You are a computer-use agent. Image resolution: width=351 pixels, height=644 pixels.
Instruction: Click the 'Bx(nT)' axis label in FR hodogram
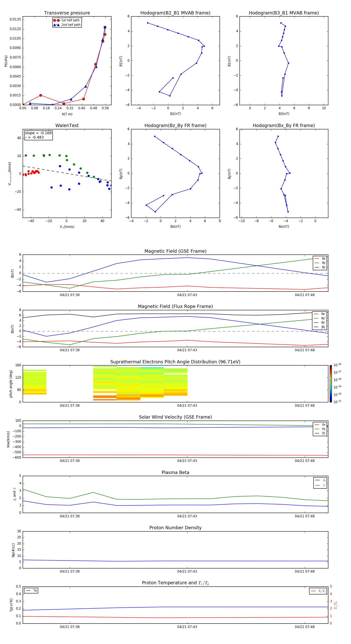[284, 227]
